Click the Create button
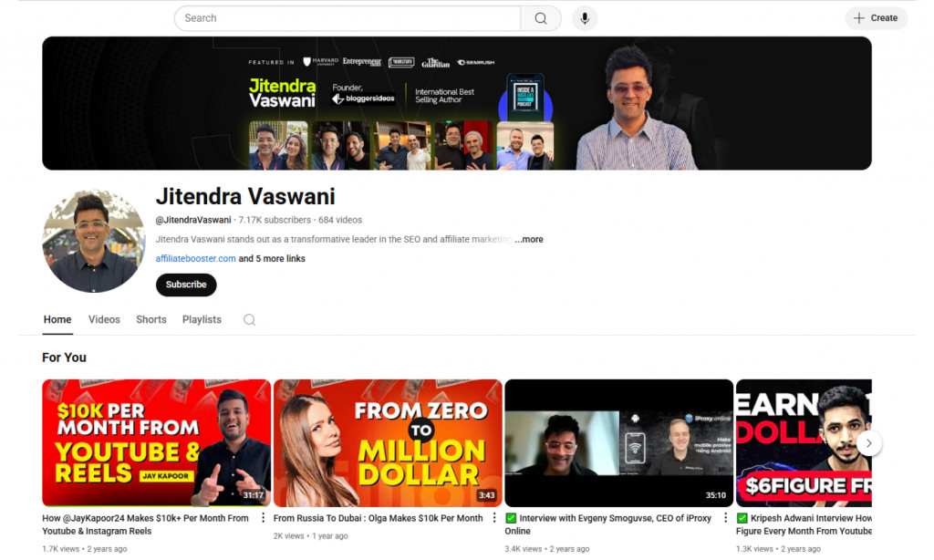 click(876, 18)
